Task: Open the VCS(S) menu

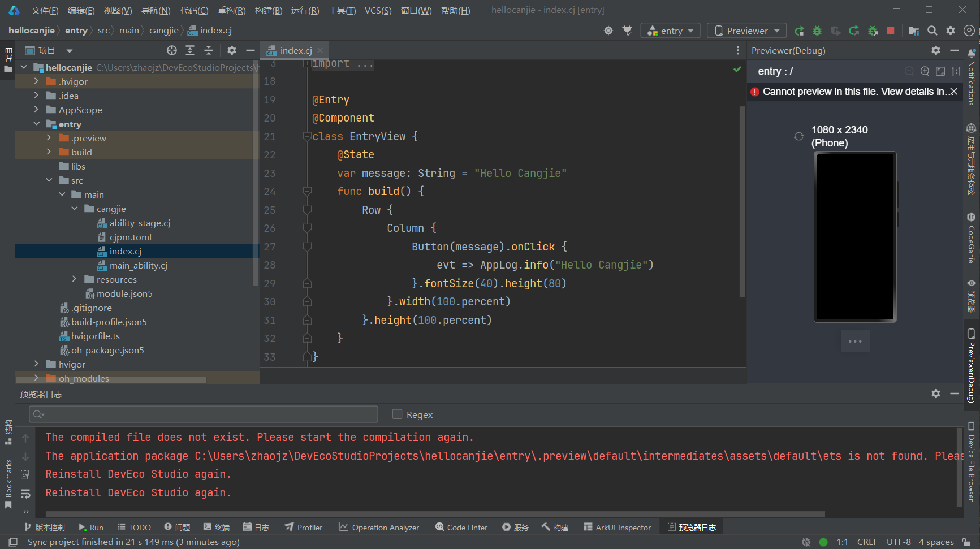Action: [x=378, y=10]
